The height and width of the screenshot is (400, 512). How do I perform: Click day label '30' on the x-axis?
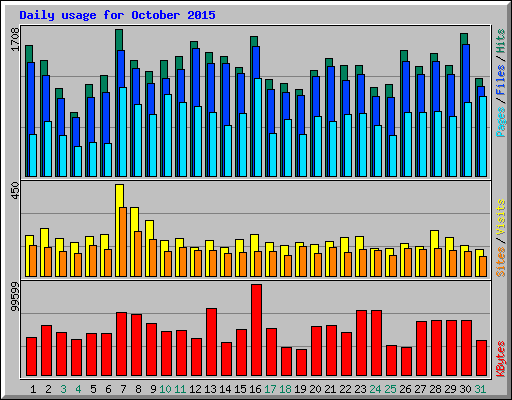[465, 389]
